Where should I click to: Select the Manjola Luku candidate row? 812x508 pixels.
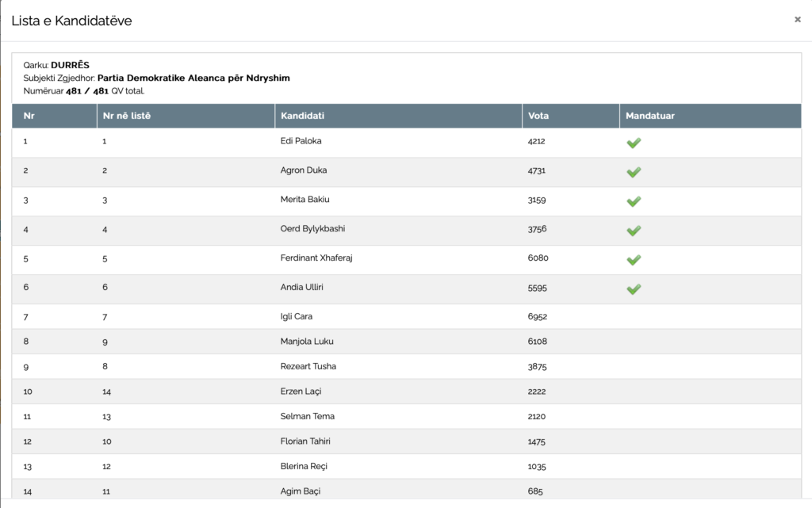(307, 342)
